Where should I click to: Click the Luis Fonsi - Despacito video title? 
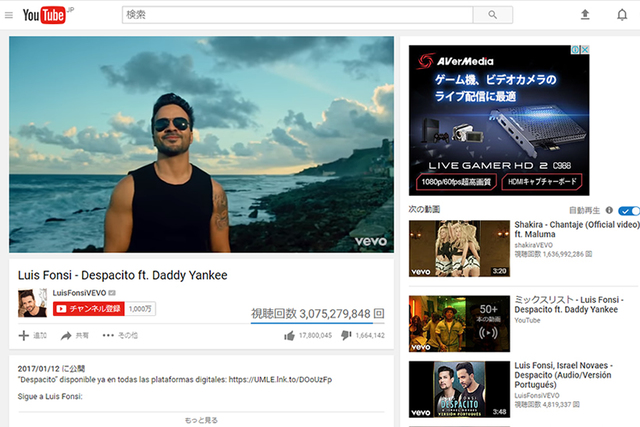(x=122, y=275)
